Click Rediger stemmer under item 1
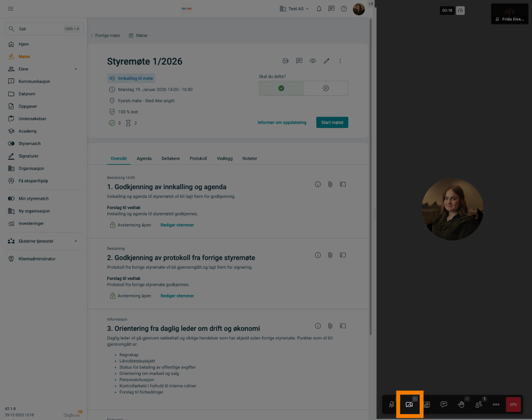 [177, 225]
